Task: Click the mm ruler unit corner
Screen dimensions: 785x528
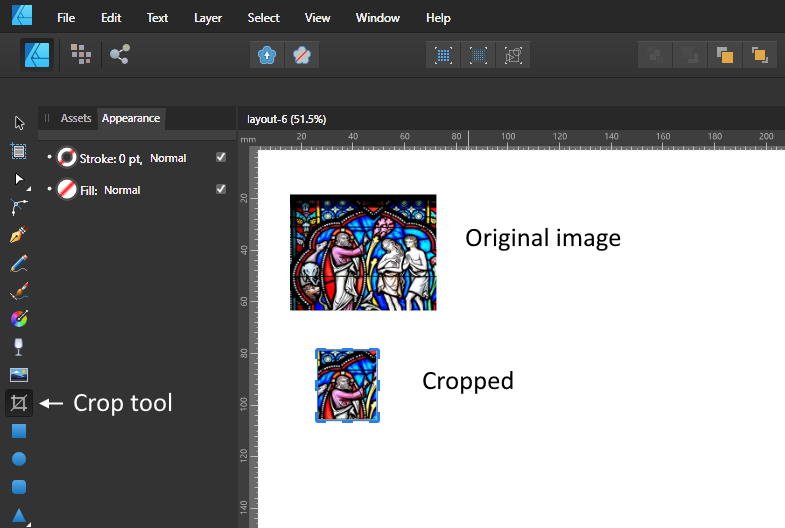Action: click(248, 140)
